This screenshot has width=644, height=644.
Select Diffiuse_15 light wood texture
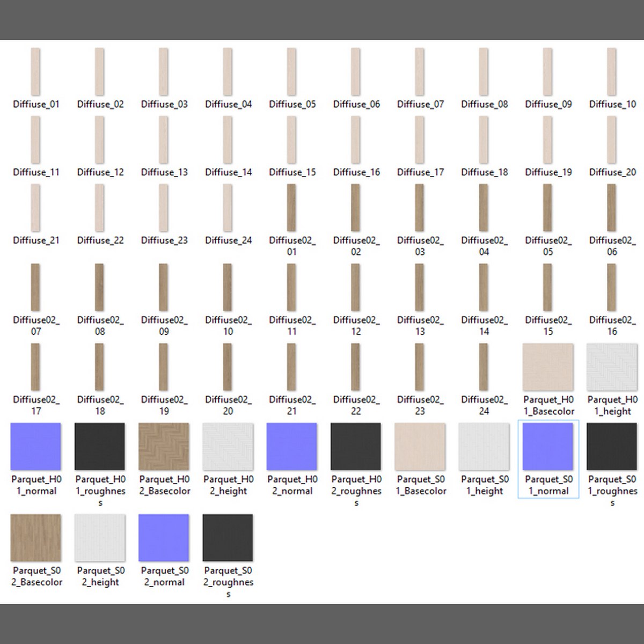(x=291, y=140)
